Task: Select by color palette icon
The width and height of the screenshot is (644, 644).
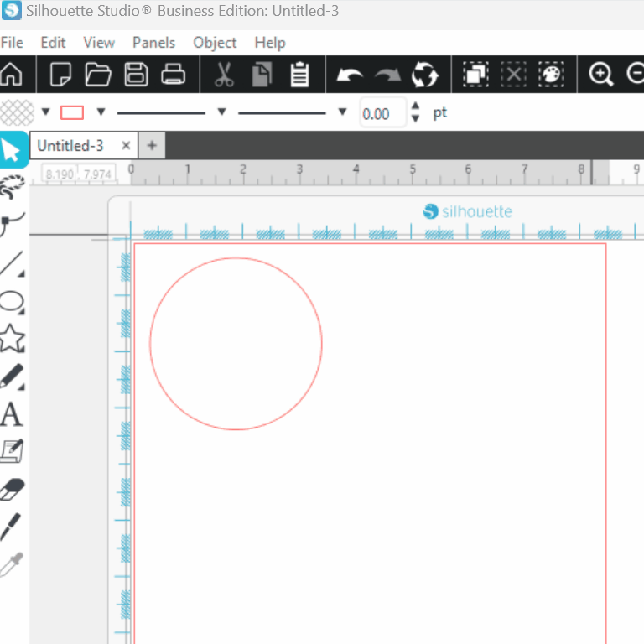Action: click(551, 75)
